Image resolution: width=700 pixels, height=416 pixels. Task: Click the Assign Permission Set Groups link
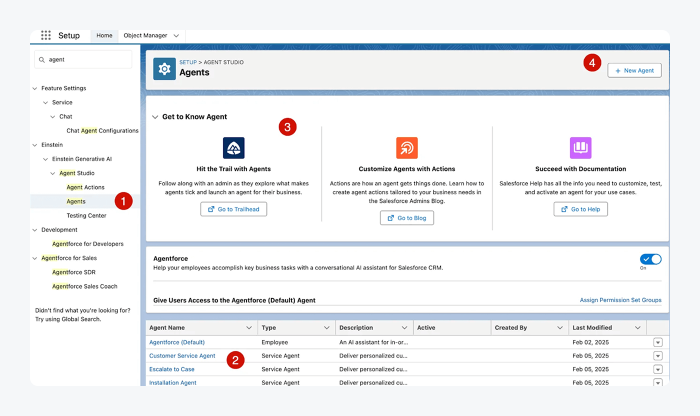click(621, 300)
